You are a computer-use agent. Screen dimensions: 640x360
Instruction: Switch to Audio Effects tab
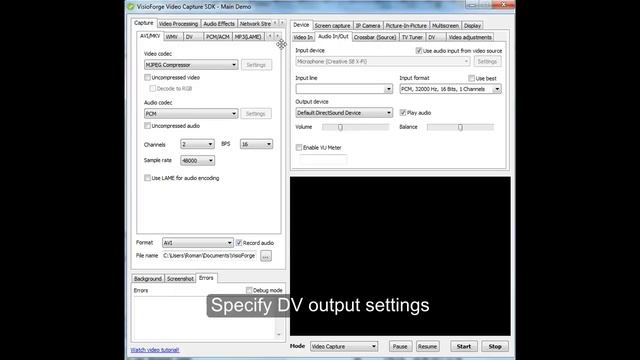click(x=219, y=24)
